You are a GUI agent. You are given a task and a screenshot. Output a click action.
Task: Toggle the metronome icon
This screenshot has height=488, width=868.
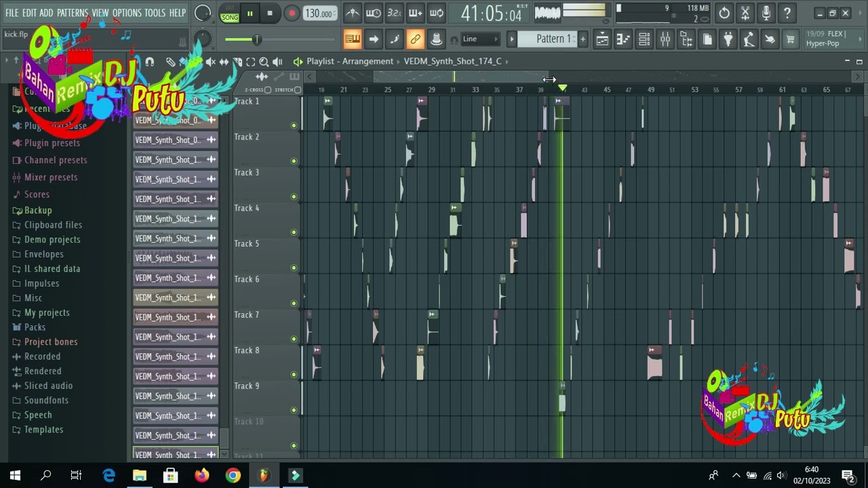click(352, 13)
